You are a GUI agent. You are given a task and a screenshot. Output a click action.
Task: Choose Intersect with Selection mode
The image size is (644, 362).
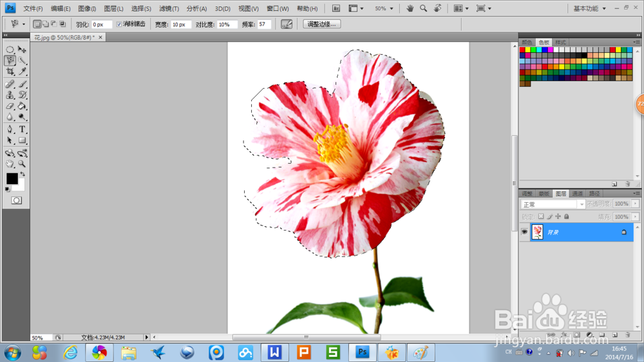pyautogui.click(x=62, y=24)
